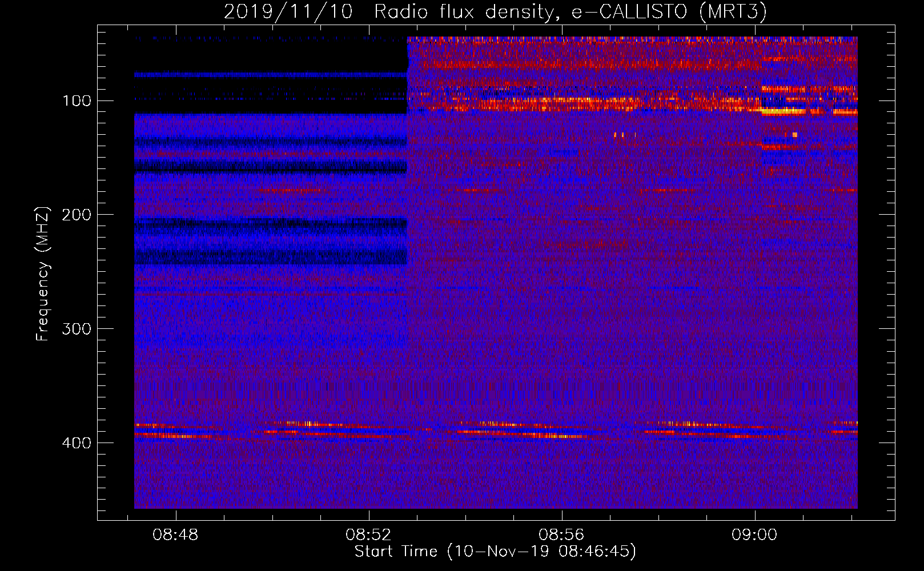Screen dimensions: 924x571
Task: Click the 08:48 time tick label
Action: coord(176,535)
